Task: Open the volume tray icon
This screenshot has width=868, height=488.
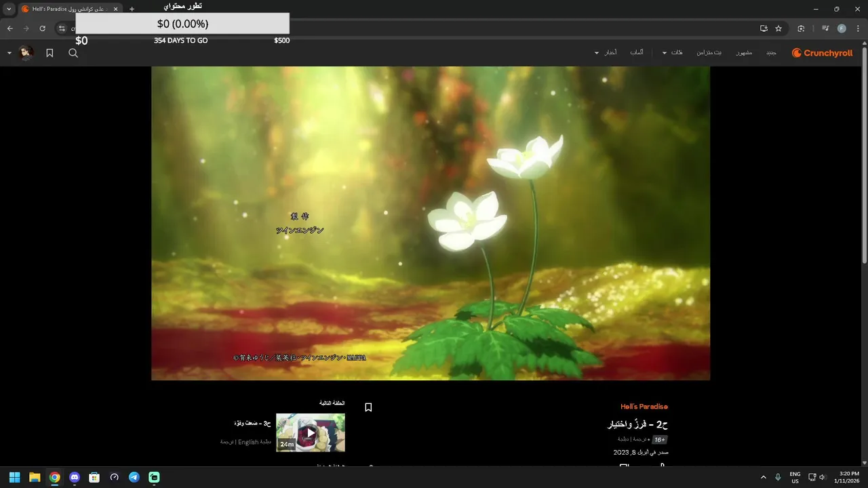Action: [x=822, y=477]
